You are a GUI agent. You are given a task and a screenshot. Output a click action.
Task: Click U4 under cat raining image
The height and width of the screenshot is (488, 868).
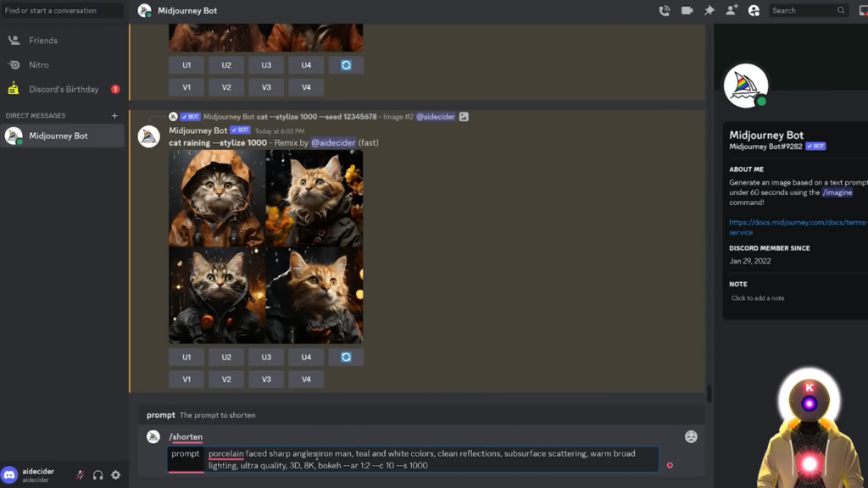[306, 358]
